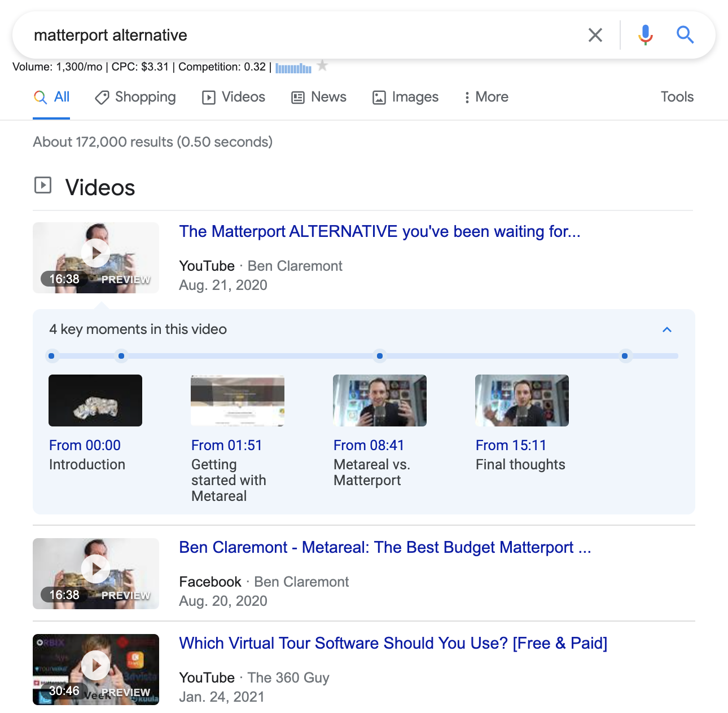Play the preview on the first video thumbnail
This screenshot has height=713, width=728.
click(95, 252)
